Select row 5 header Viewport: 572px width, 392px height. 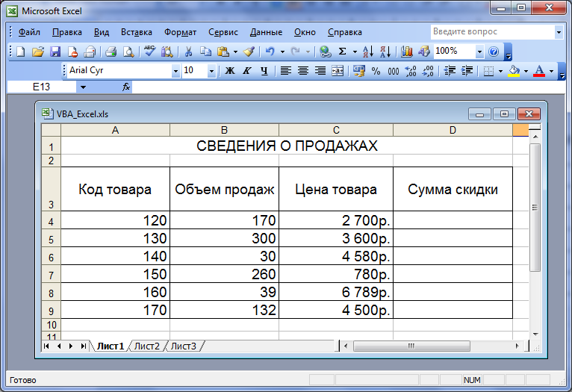point(51,238)
